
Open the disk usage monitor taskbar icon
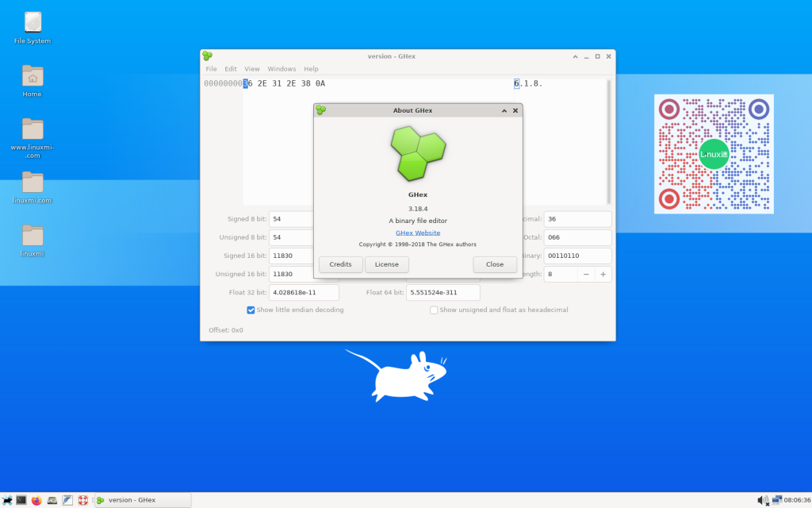tap(52, 500)
